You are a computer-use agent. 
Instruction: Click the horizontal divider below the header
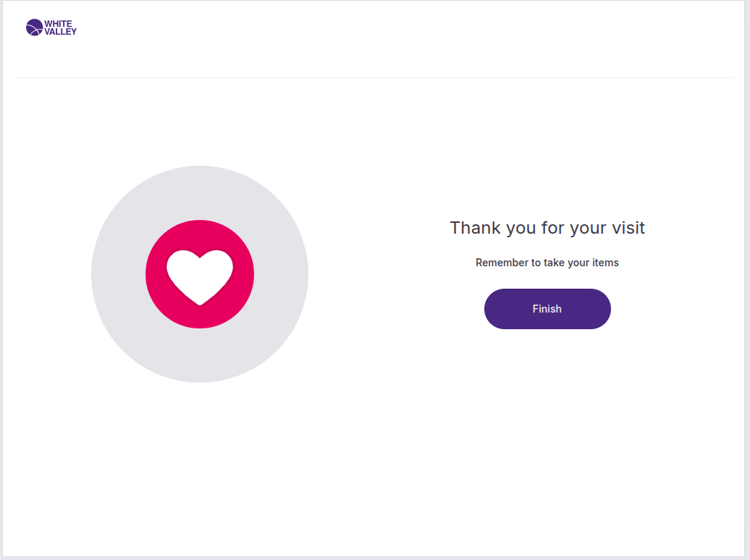pos(374,77)
